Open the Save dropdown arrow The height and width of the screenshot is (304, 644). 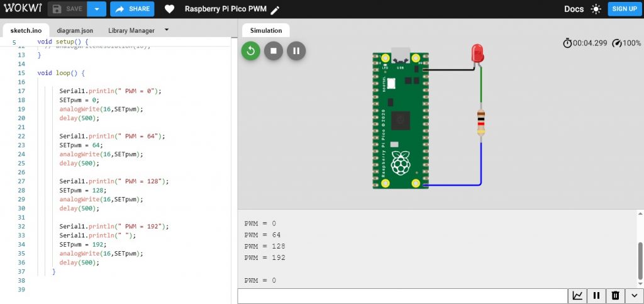(x=96, y=9)
